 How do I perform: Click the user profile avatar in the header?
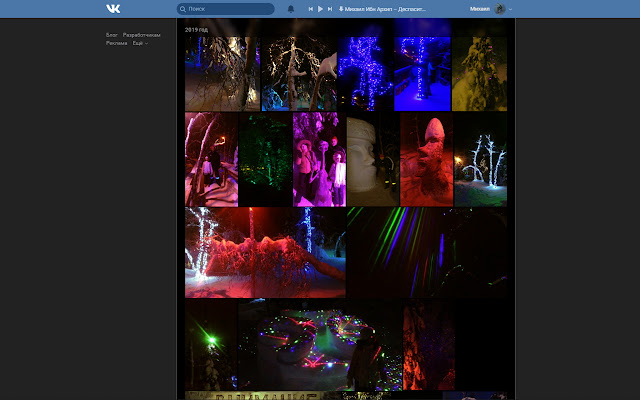click(x=500, y=9)
